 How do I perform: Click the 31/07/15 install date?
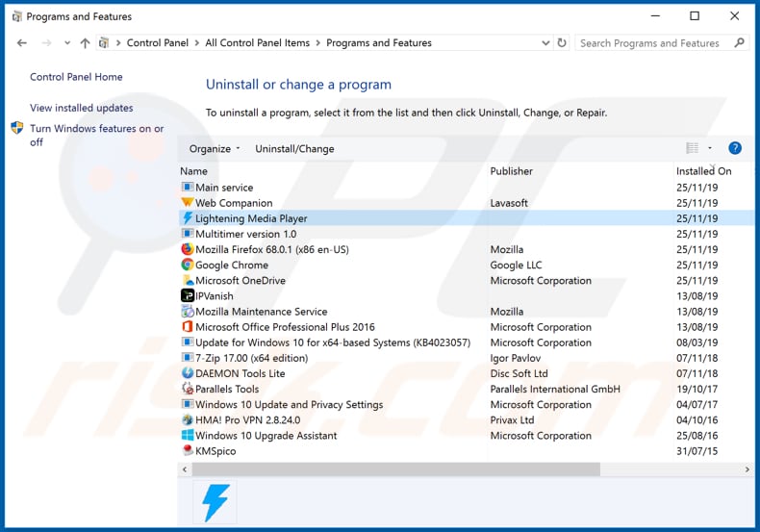pyautogui.click(x=697, y=451)
